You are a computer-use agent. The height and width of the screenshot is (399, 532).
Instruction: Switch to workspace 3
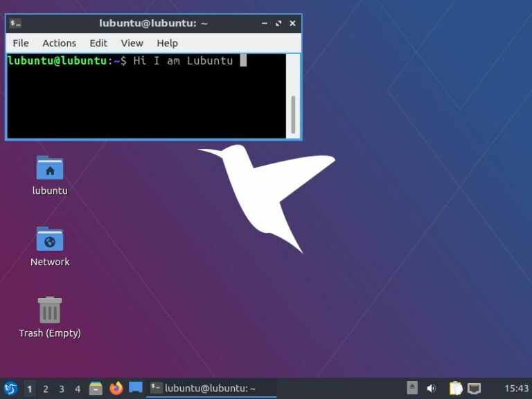(x=62, y=389)
